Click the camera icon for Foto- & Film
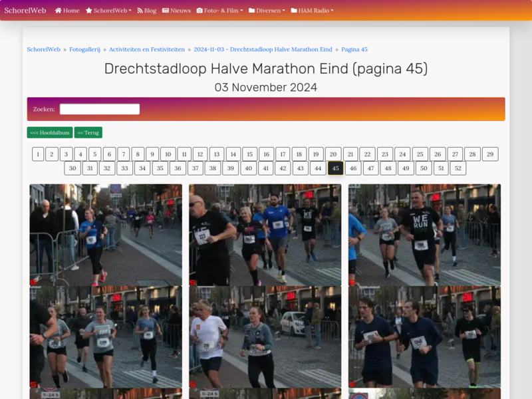This screenshot has height=399, width=532. coord(199,11)
